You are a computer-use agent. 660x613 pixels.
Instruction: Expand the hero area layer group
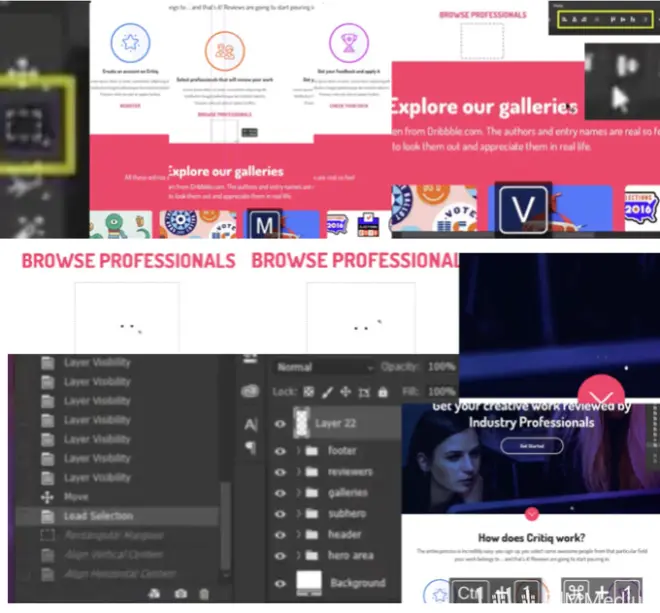pos(298,555)
